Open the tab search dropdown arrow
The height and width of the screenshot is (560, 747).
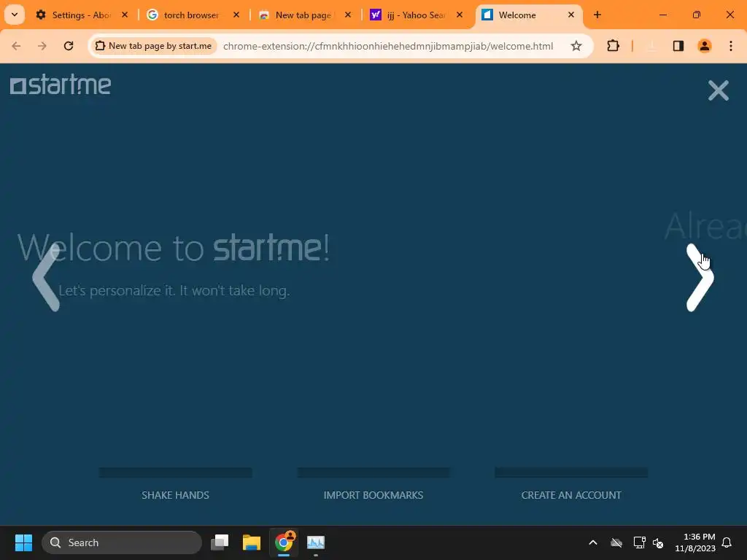tap(15, 15)
